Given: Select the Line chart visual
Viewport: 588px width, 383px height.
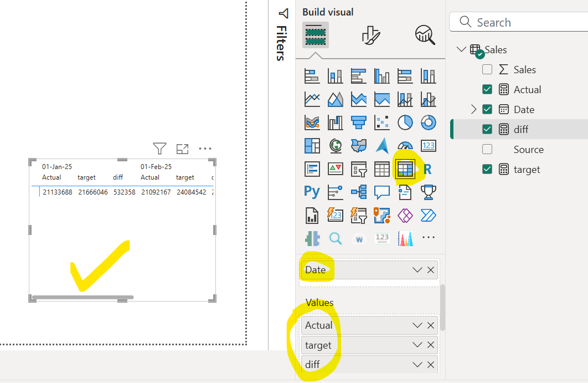Looking at the screenshot, I should [312, 100].
